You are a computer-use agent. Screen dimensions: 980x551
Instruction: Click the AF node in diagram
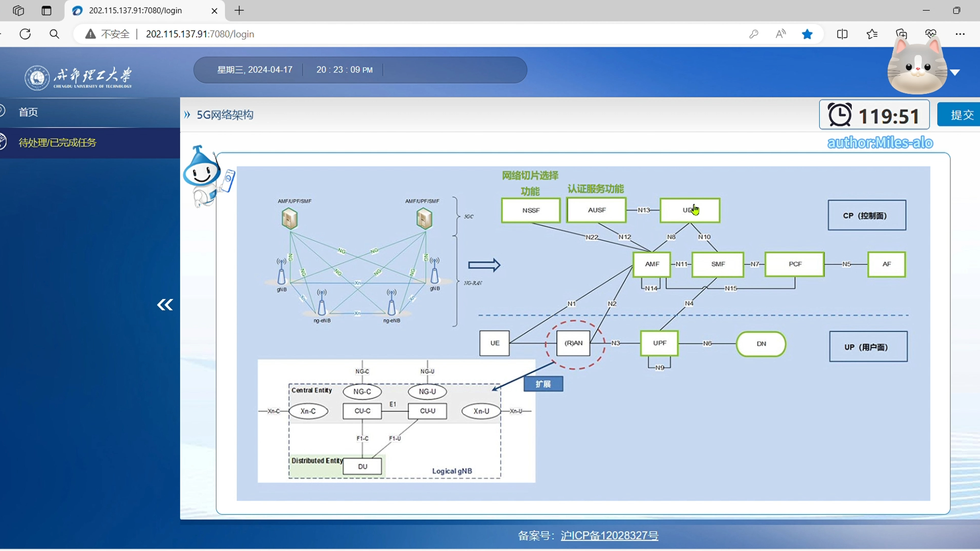(x=887, y=264)
